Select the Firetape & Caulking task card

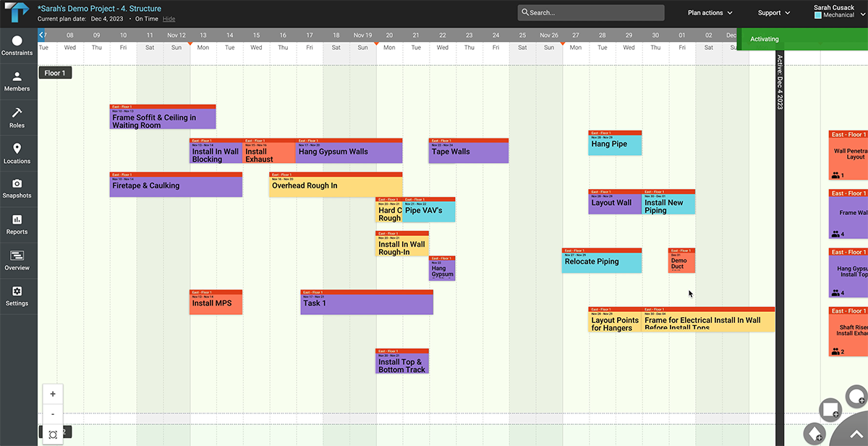pyautogui.click(x=176, y=185)
